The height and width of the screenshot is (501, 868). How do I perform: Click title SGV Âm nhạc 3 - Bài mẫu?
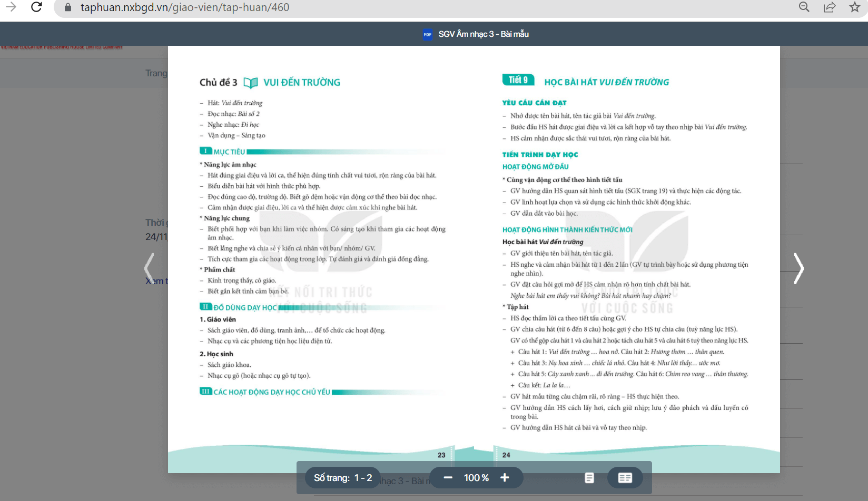tap(484, 34)
